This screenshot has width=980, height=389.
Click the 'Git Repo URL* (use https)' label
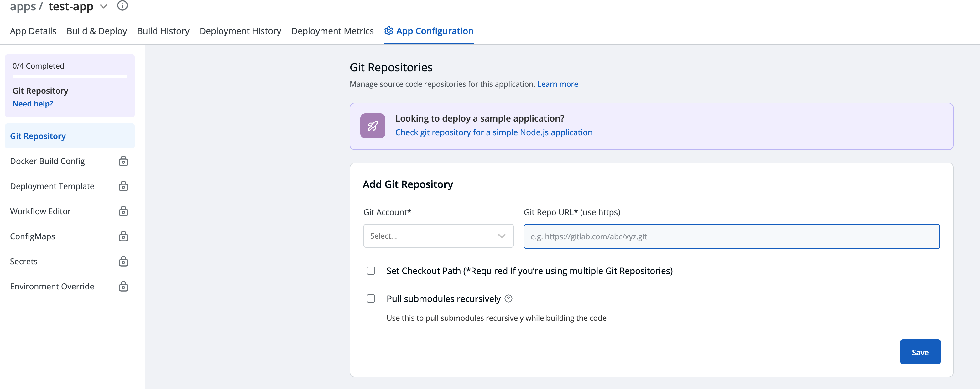coord(571,212)
